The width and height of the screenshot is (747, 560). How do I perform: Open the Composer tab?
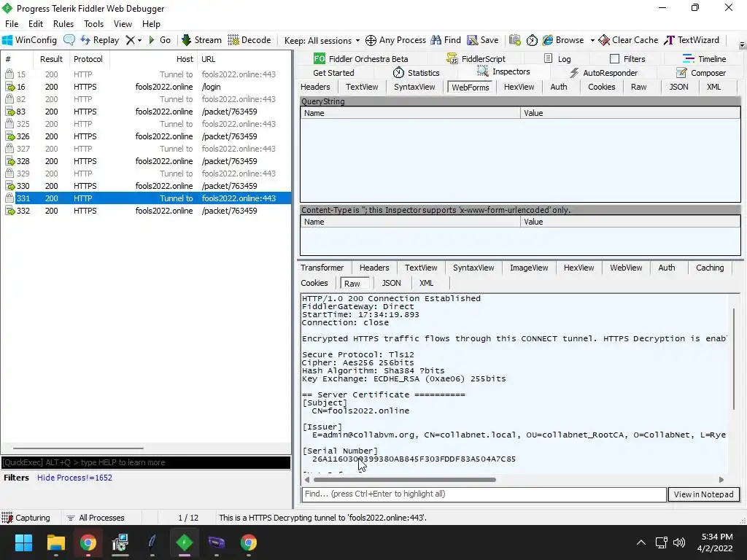click(x=701, y=72)
